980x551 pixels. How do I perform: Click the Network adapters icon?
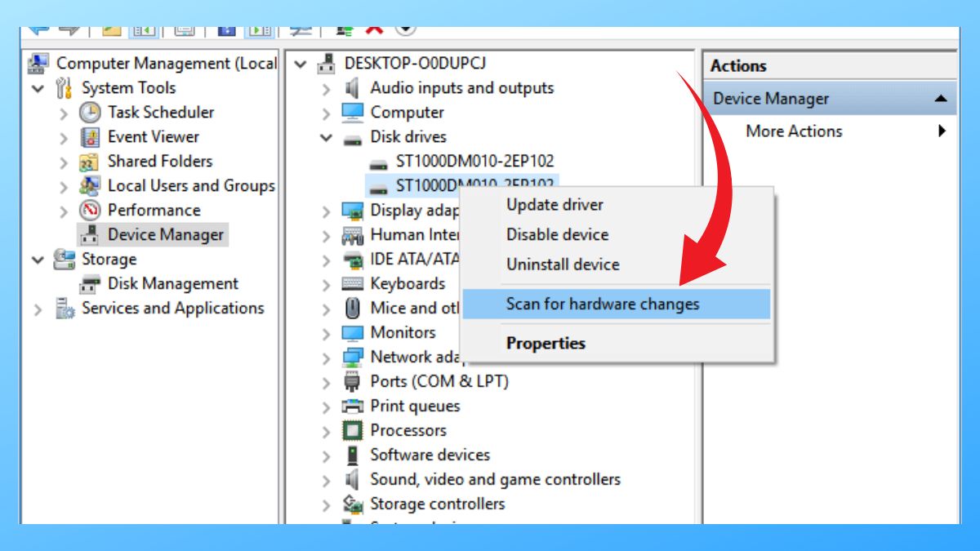coord(352,358)
